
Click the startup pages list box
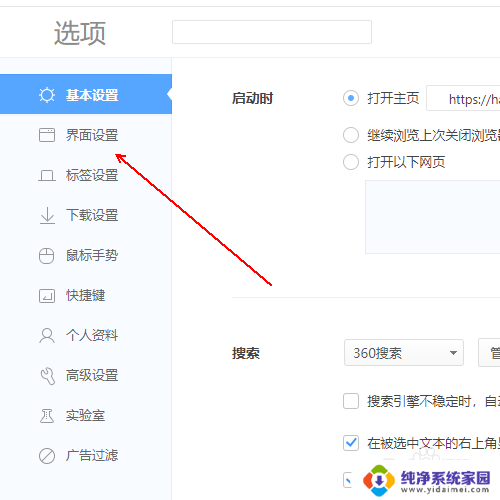tap(433, 217)
